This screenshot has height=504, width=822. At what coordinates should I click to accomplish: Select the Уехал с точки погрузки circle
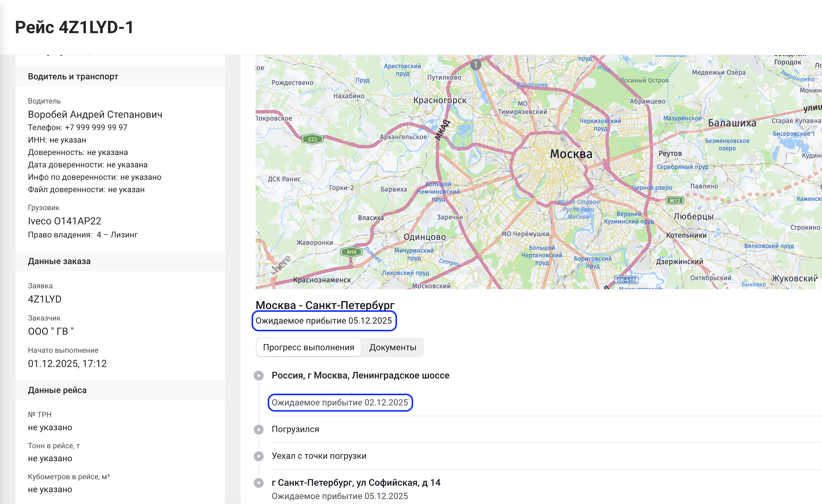[x=259, y=456]
